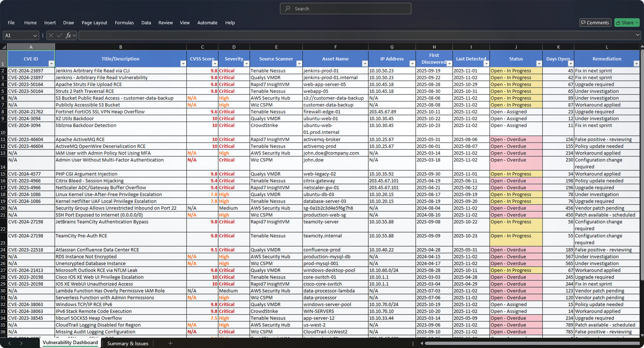The width and height of the screenshot is (644, 348).
Task: Open the Severity column filter dropdown
Action: click(x=246, y=64)
